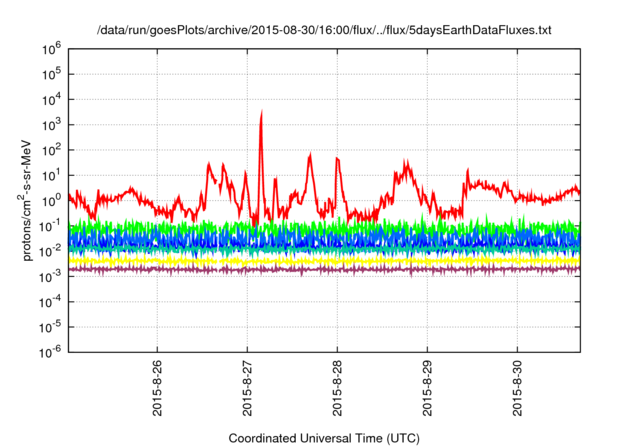Click the 10^3 y-axis tick label
The width and height of the screenshot is (640, 448).
pyautogui.click(x=51, y=126)
